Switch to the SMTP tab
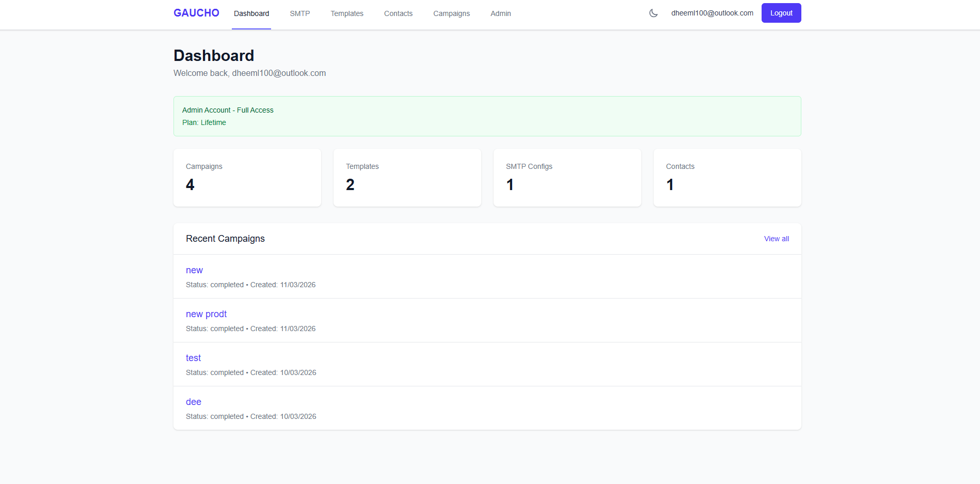This screenshot has width=980, height=484. click(x=299, y=13)
